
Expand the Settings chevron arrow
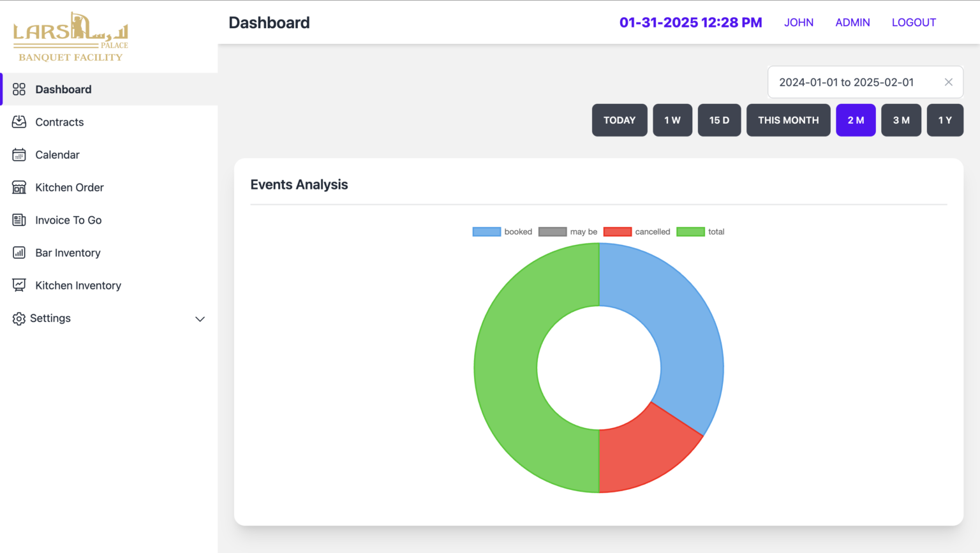tap(200, 319)
